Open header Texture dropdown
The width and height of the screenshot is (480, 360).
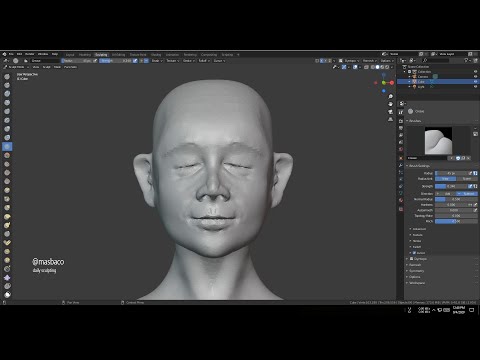[173, 61]
